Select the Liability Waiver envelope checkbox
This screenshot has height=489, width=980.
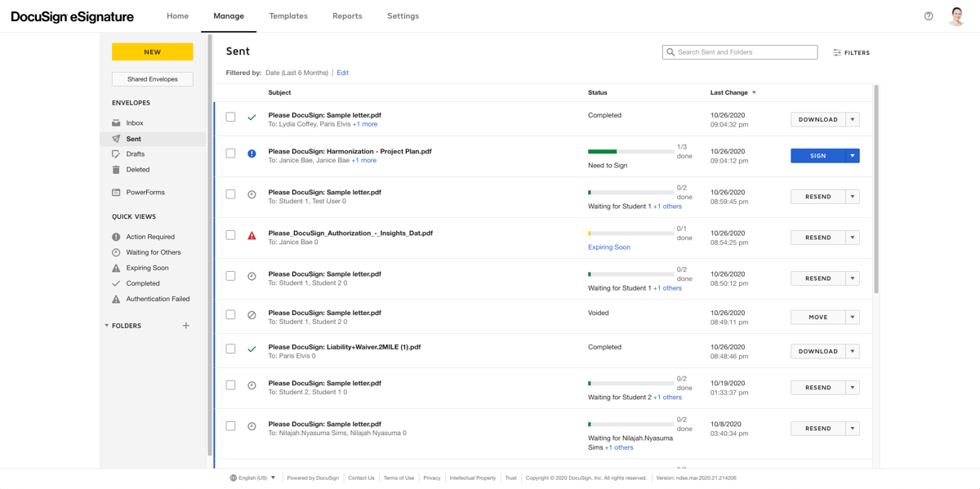pyautogui.click(x=230, y=350)
